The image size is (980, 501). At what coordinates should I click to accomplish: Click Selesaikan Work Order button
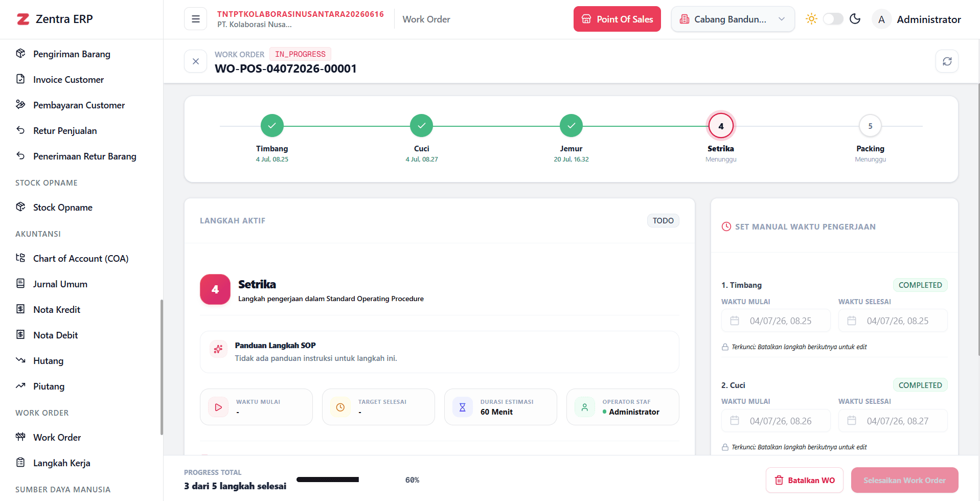[904, 480]
